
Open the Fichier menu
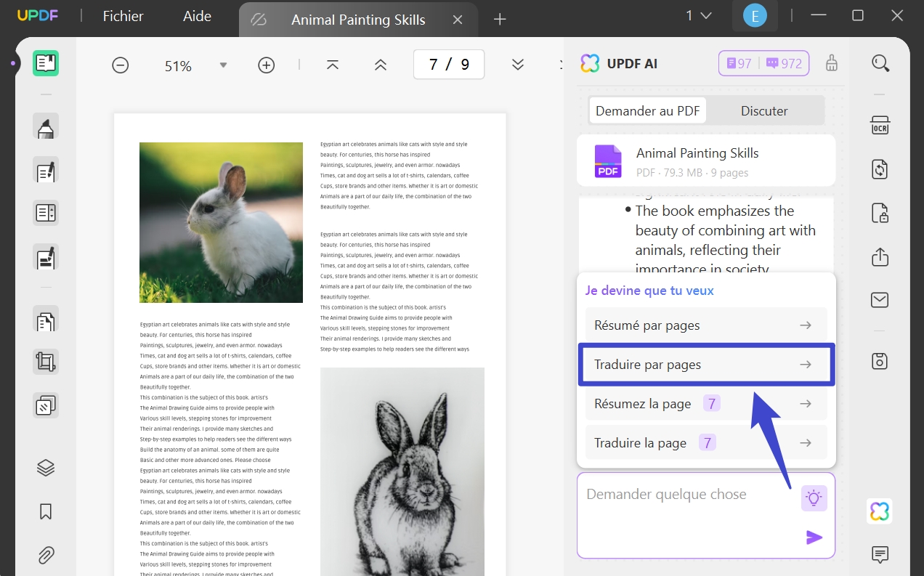tap(122, 15)
